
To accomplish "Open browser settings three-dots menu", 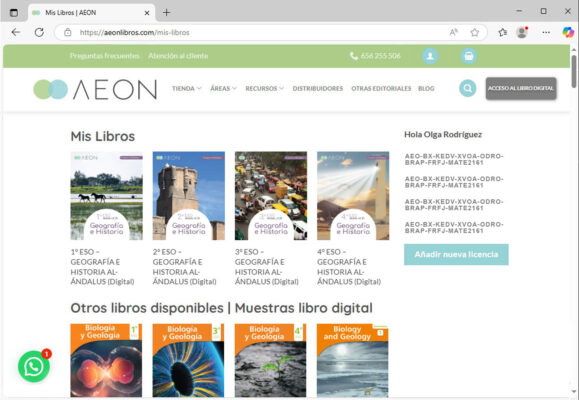I will click(x=546, y=33).
